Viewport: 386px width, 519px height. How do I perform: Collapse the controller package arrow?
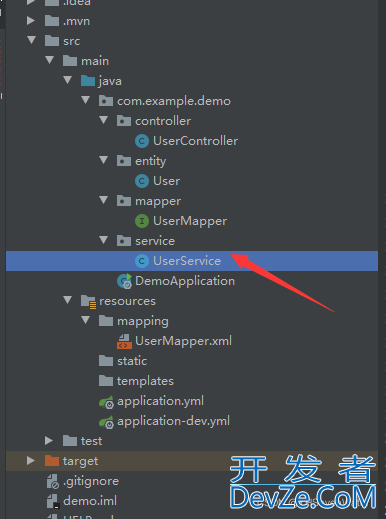(x=104, y=120)
